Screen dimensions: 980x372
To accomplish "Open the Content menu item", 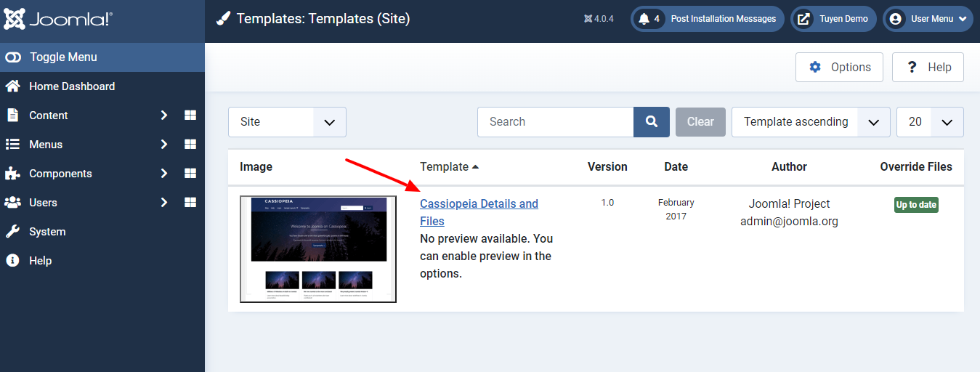I will click(x=48, y=115).
